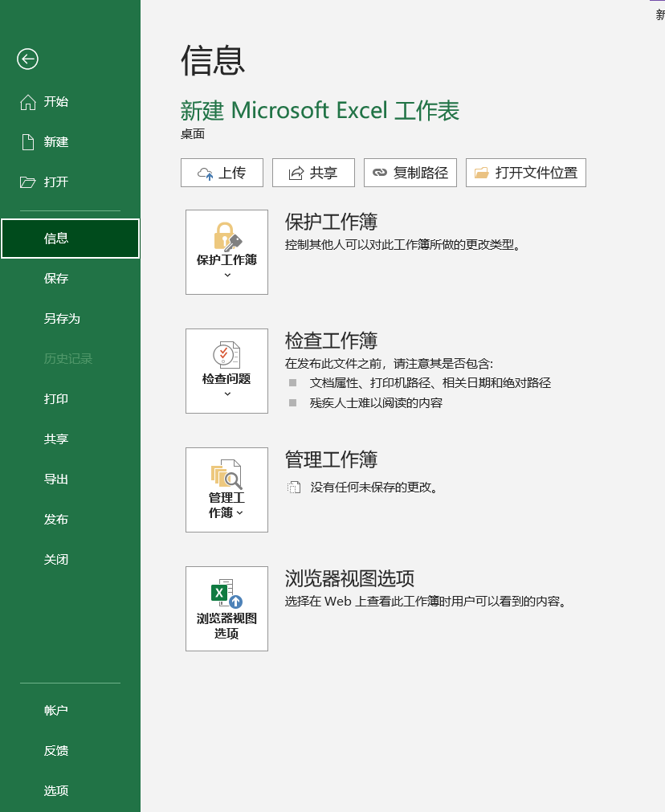Screen dimensions: 665x812
Task: Click the 复制路径 button label
Action: pos(421,173)
